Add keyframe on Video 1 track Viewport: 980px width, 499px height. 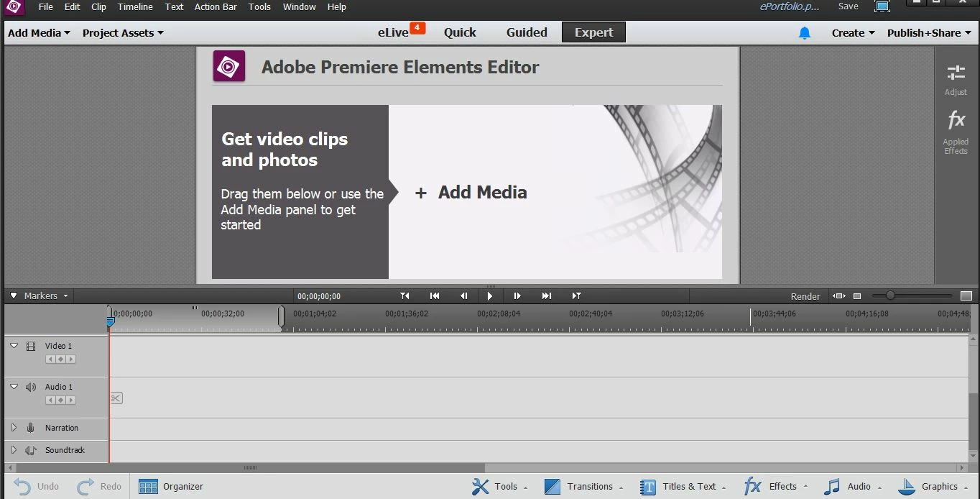click(60, 359)
